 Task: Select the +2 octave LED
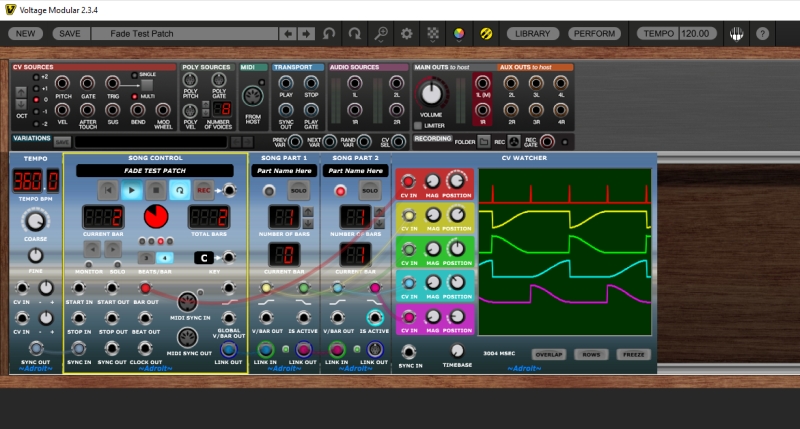(36, 77)
